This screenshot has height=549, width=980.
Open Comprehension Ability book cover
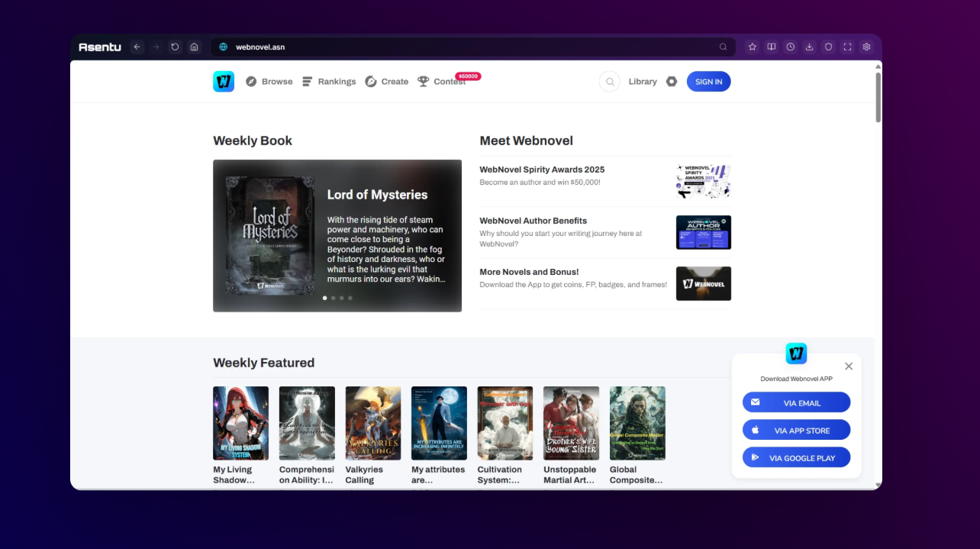point(307,423)
